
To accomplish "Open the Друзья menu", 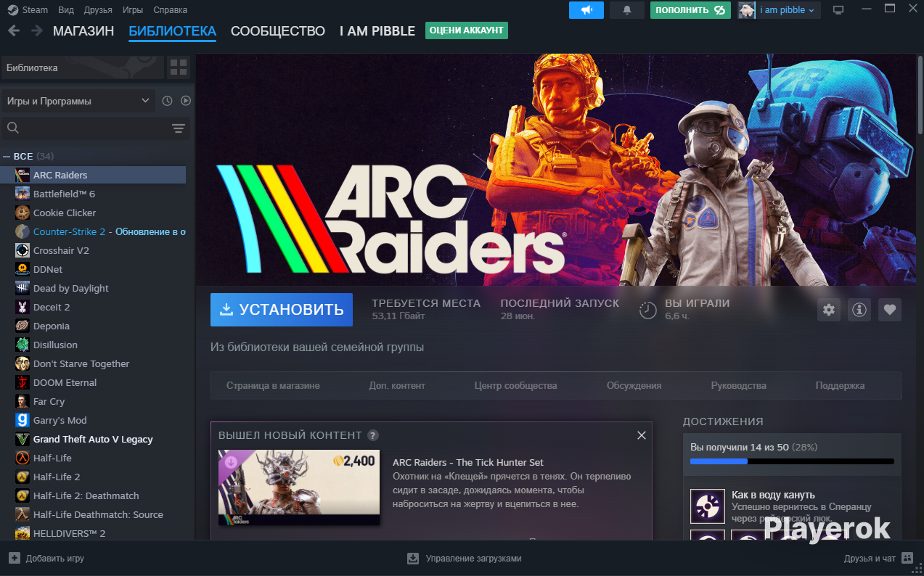I will coord(98,10).
